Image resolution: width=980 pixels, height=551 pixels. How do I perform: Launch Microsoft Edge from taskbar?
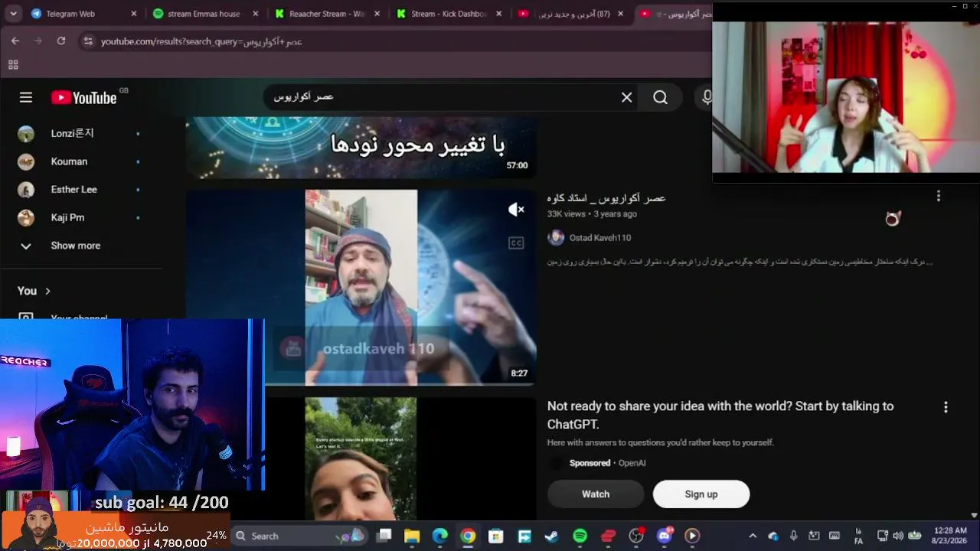coord(440,536)
